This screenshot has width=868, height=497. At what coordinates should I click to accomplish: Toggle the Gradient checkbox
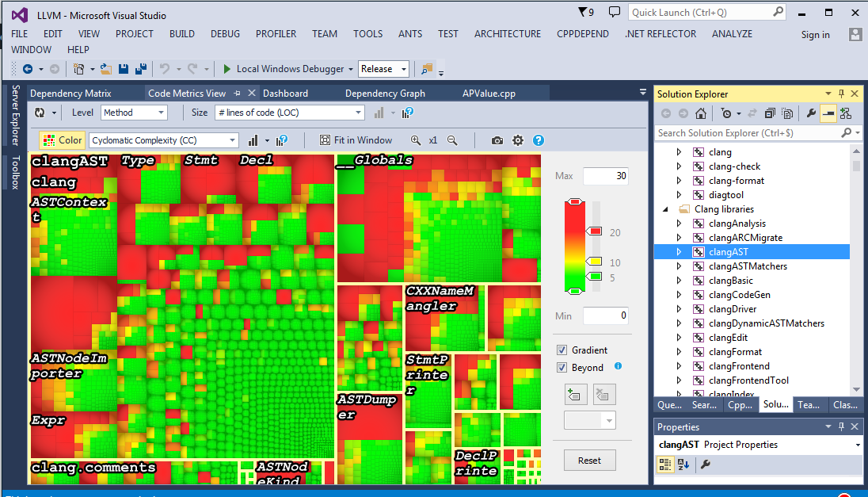coord(562,350)
